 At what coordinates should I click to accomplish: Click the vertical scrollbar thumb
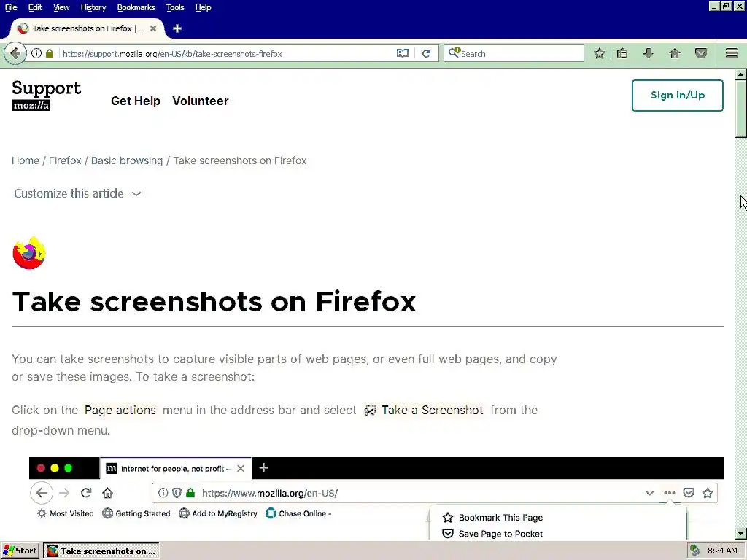[741, 109]
